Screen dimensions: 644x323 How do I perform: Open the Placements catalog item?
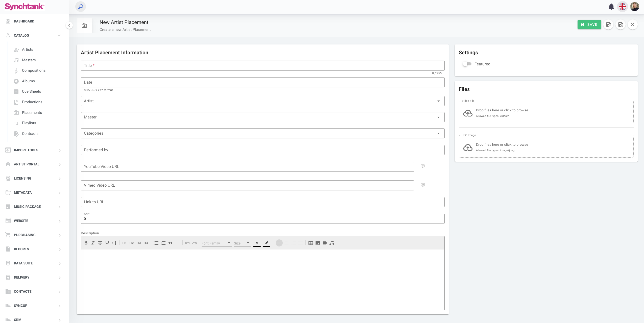point(32,113)
